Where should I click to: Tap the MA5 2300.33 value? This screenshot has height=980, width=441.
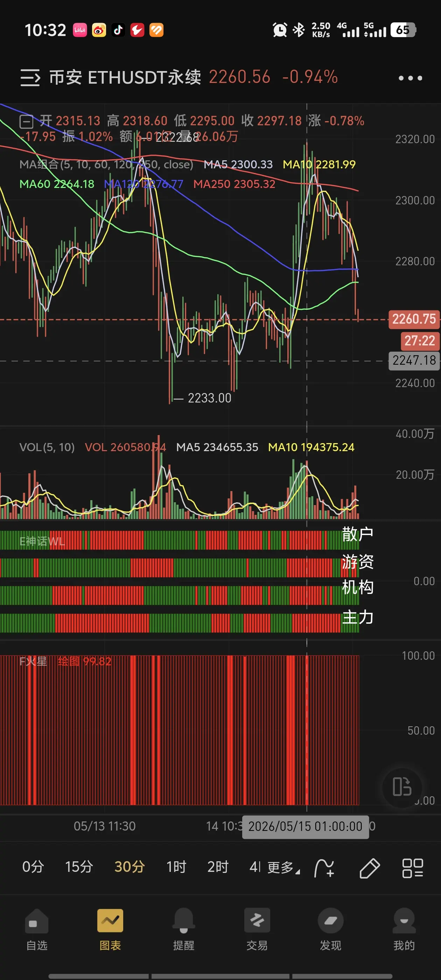(238, 164)
